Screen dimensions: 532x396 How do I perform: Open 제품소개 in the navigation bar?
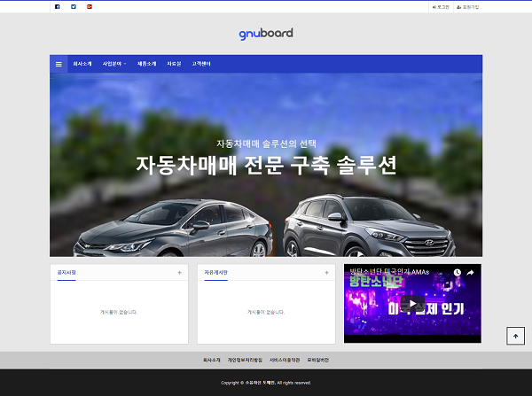click(x=146, y=64)
